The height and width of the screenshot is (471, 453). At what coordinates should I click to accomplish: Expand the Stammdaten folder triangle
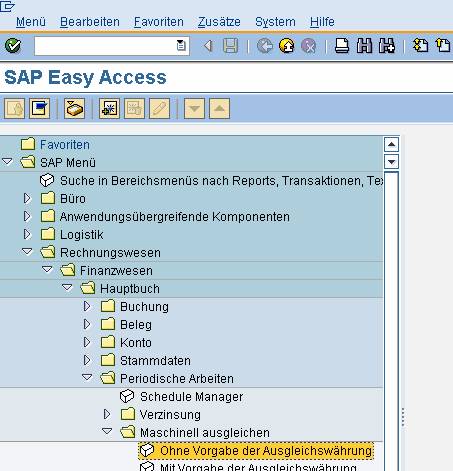tap(87, 360)
